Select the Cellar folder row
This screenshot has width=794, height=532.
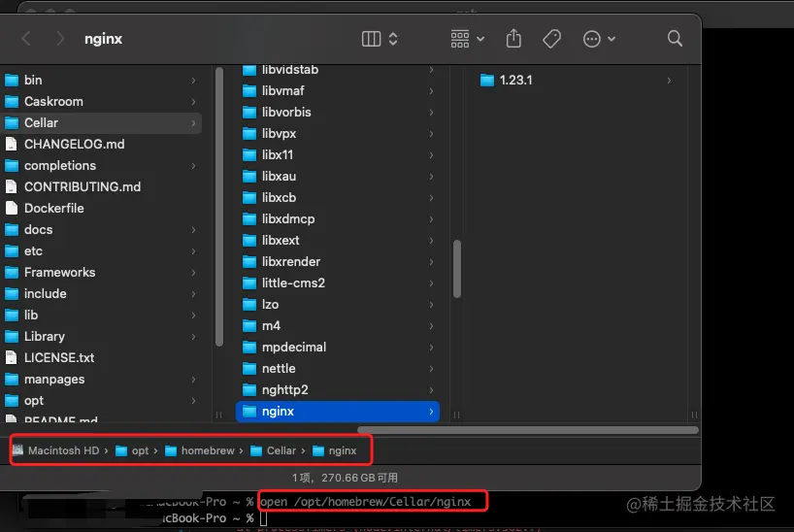(x=101, y=122)
